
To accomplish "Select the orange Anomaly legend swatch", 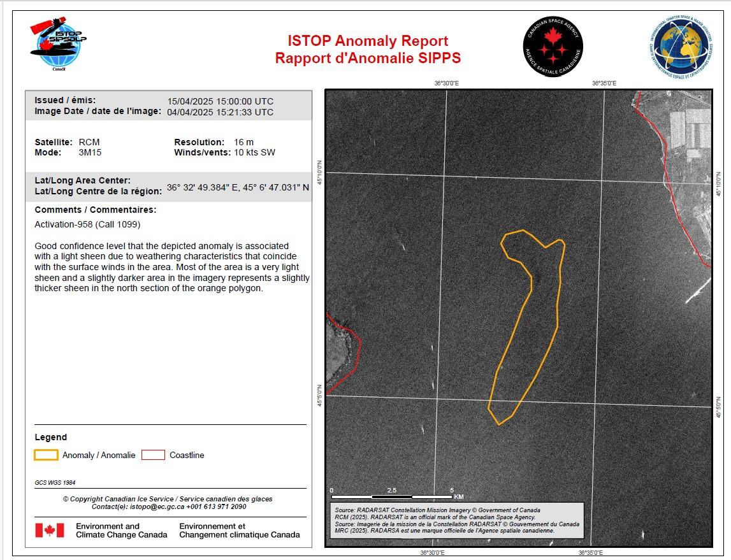I will 46,455.
